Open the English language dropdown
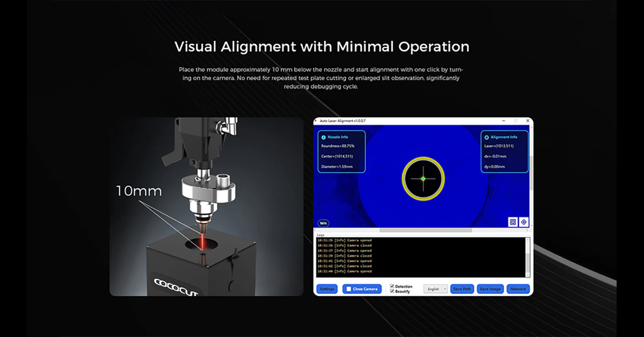644x337 pixels. (x=435, y=289)
